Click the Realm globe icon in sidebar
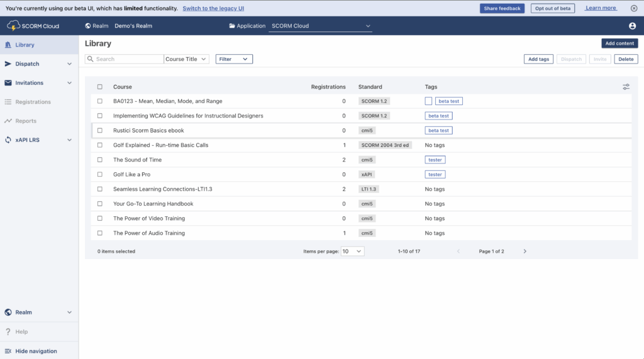Screen dimensions: 644x359 point(8,312)
